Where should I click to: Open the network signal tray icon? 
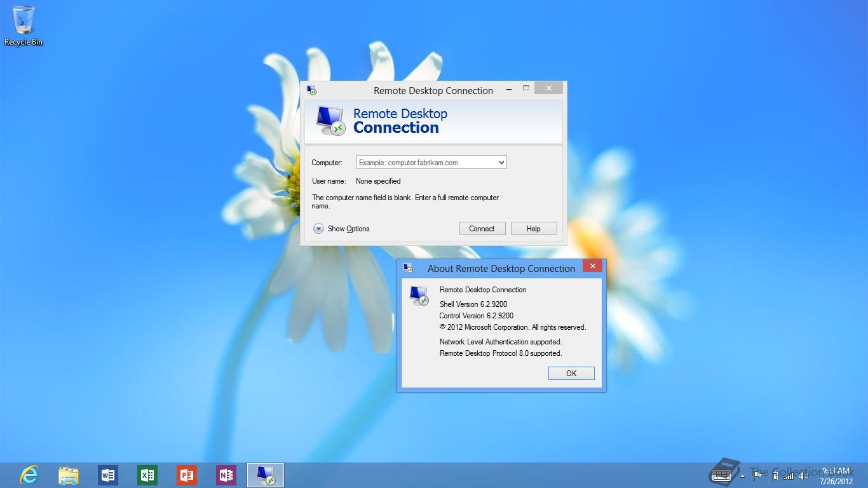coord(789,475)
